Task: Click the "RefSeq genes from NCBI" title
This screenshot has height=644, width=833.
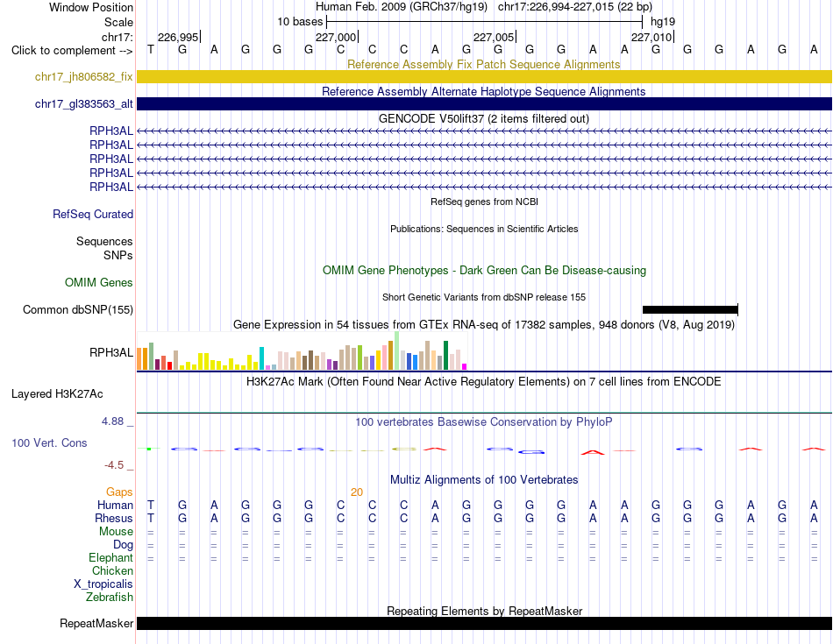Action: tap(484, 202)
